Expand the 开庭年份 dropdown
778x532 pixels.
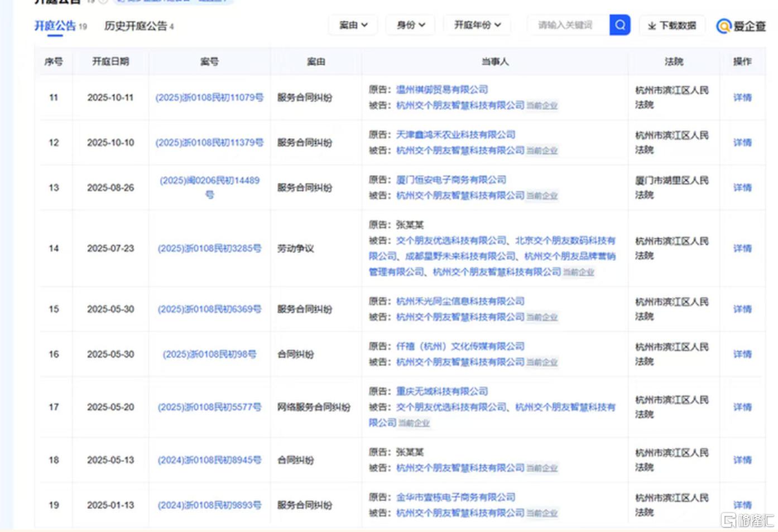(x=477, y=25)
